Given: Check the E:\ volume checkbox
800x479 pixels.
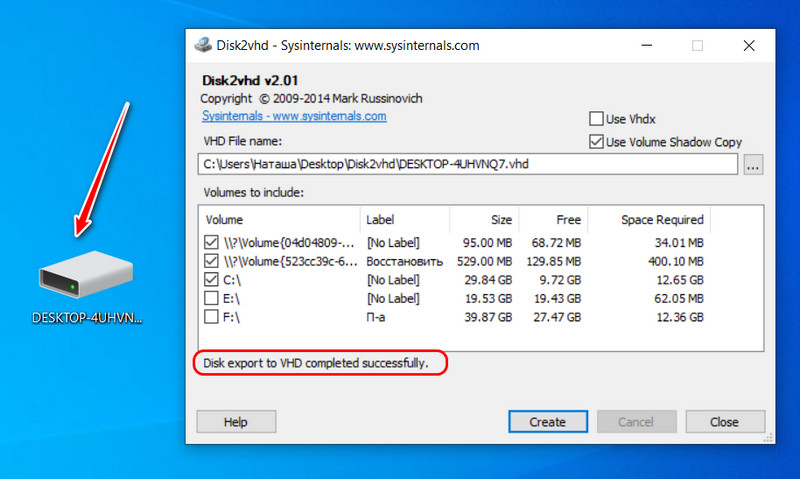Looking at the screenshot, I should pos(211,298).
